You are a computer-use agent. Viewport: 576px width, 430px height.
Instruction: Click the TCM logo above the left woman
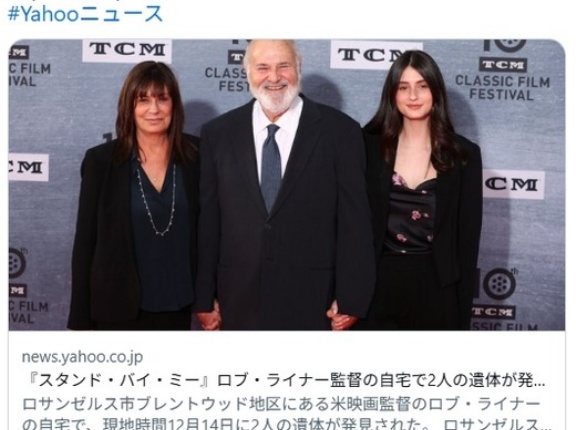click(127, 50)
